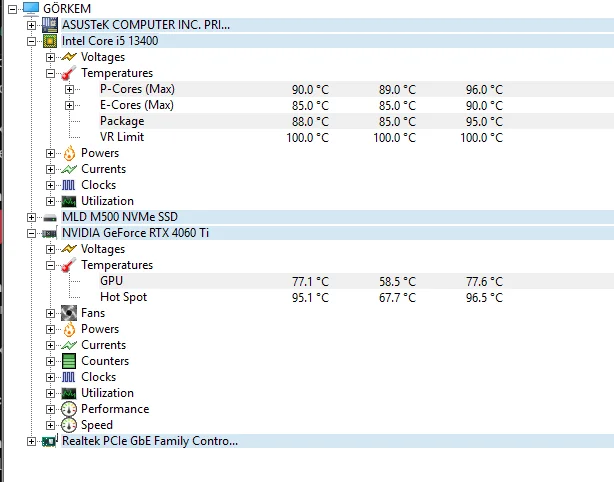Expand the Realtek PCIe GbE node

coord(31,441)
